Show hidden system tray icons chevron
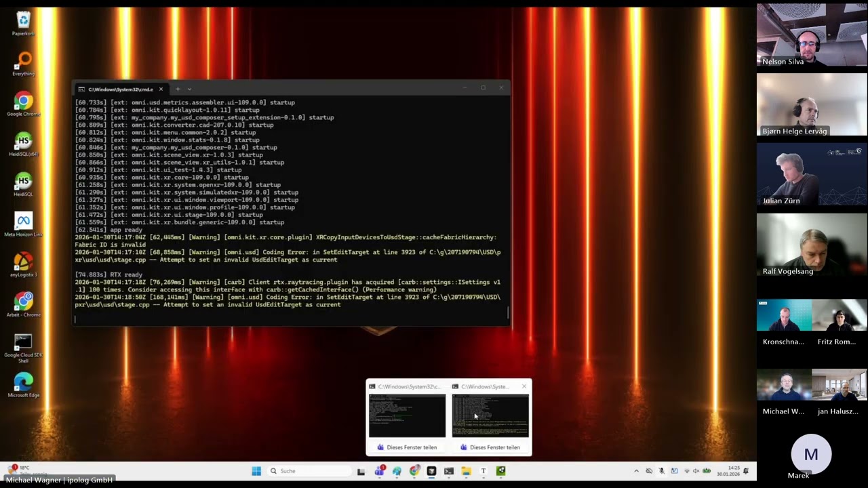 tap(636, 471)
